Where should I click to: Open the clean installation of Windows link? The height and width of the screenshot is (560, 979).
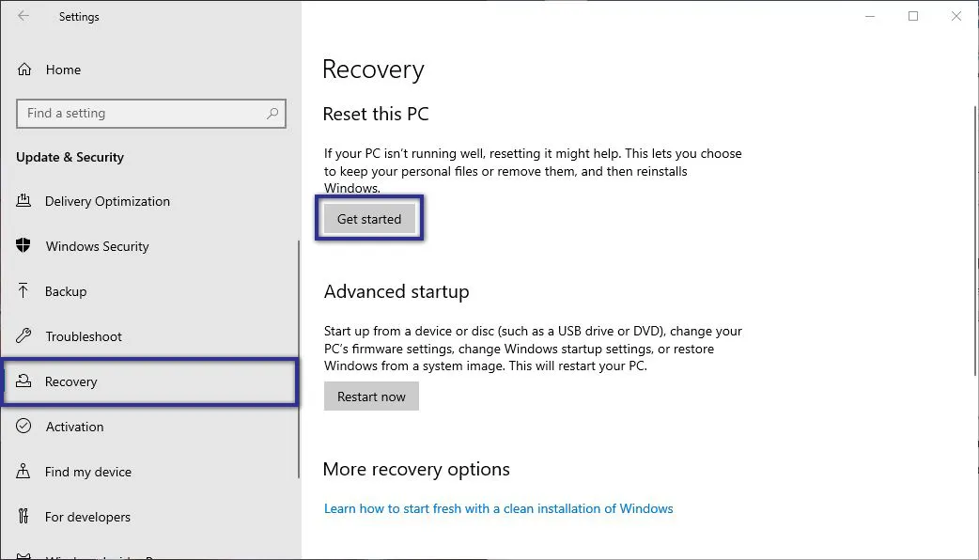(x=498, y=508)
